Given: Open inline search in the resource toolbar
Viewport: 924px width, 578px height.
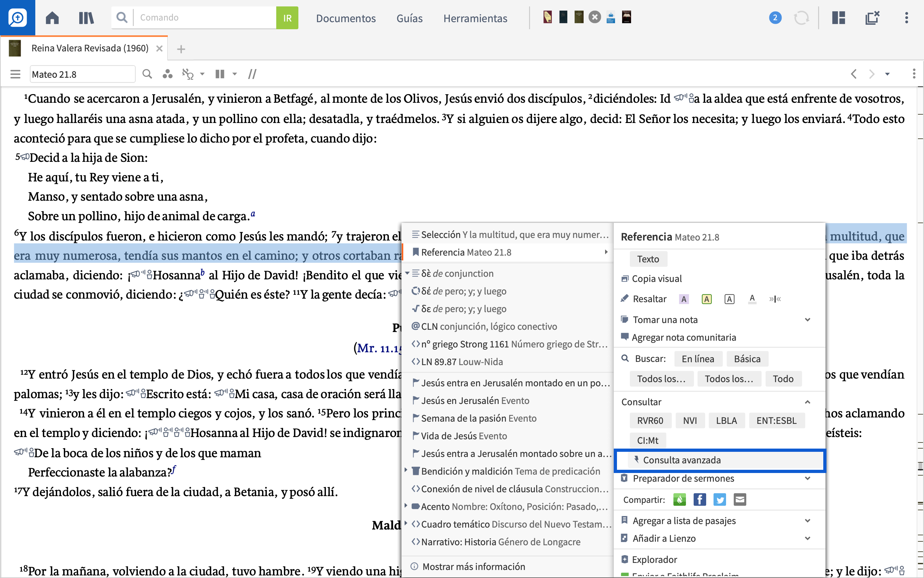Looking at the screenshot, I should click(147, 74).
